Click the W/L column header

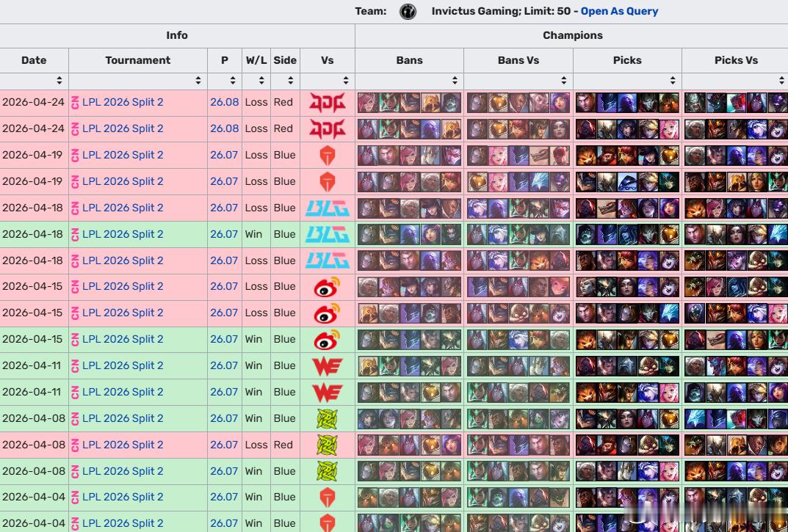click(x=256, y=60)
